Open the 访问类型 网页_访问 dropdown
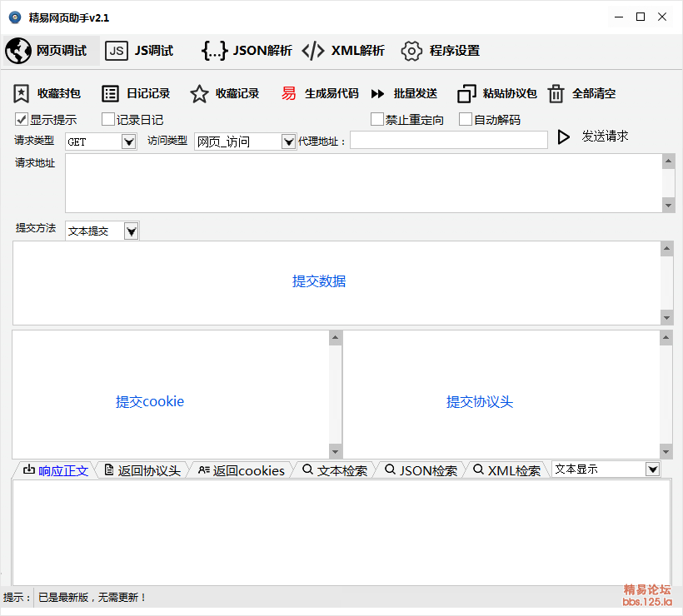 [x=288, y=142]
